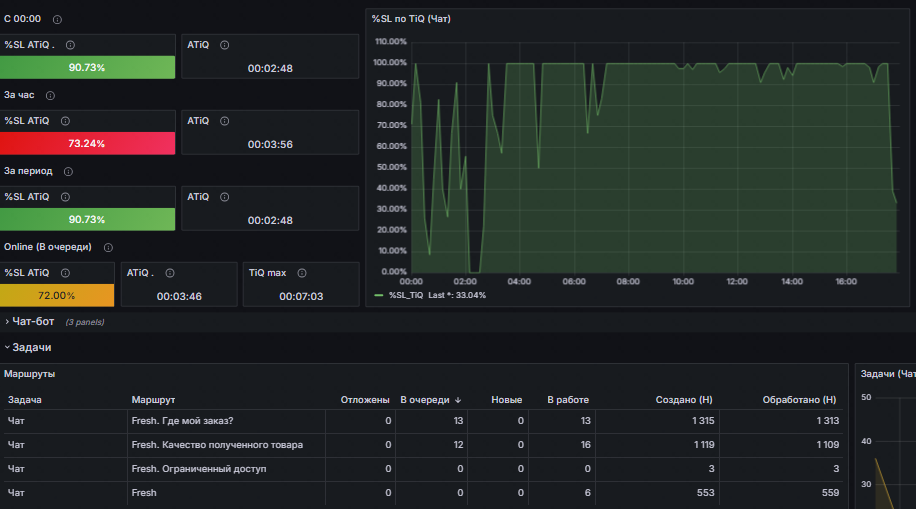This screenshot has width=916, height=509.
Task: Open the Маршруты panel title menu
Action: tap(29, 373)
